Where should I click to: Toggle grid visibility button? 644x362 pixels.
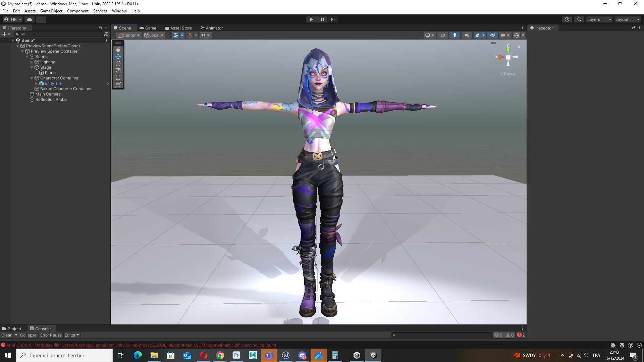pyautogui.click(x=175, y=35)
